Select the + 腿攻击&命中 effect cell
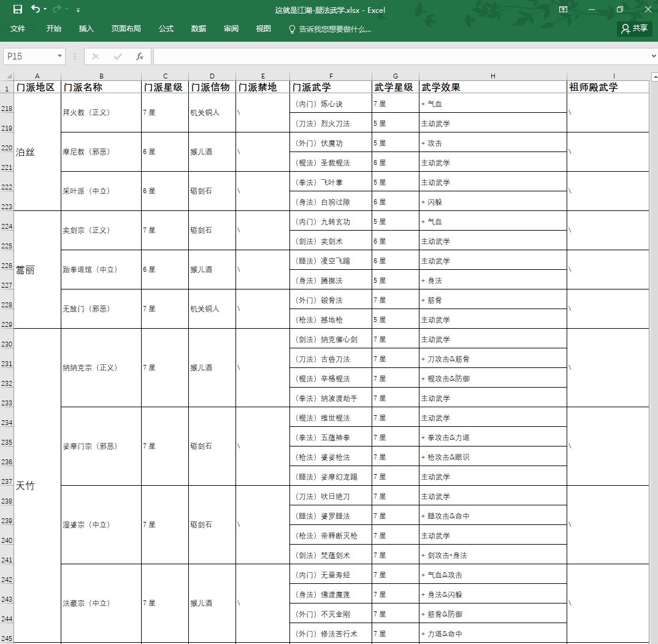Screen dimensions: 658x644 pyautogui.click(x=492, y=516)
